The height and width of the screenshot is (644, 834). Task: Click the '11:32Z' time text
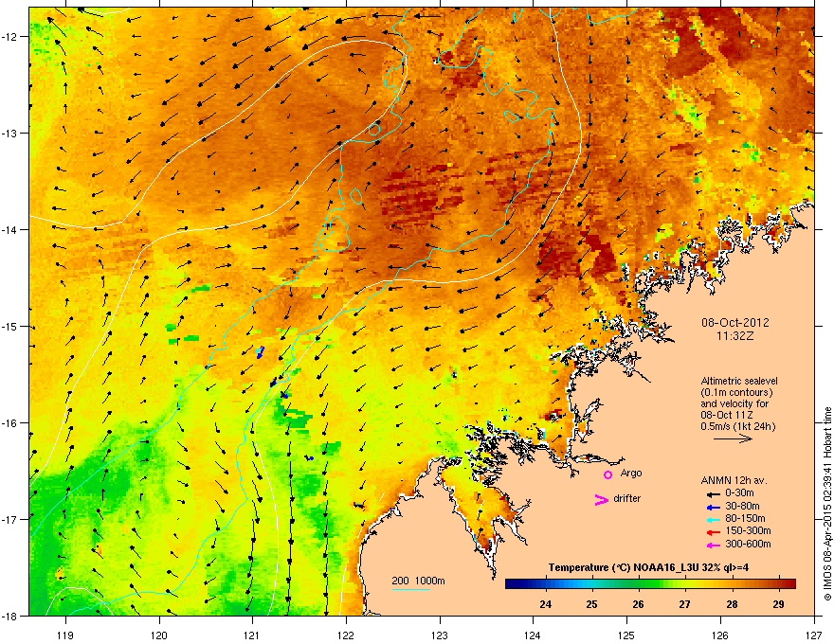(x=734, y=336)
